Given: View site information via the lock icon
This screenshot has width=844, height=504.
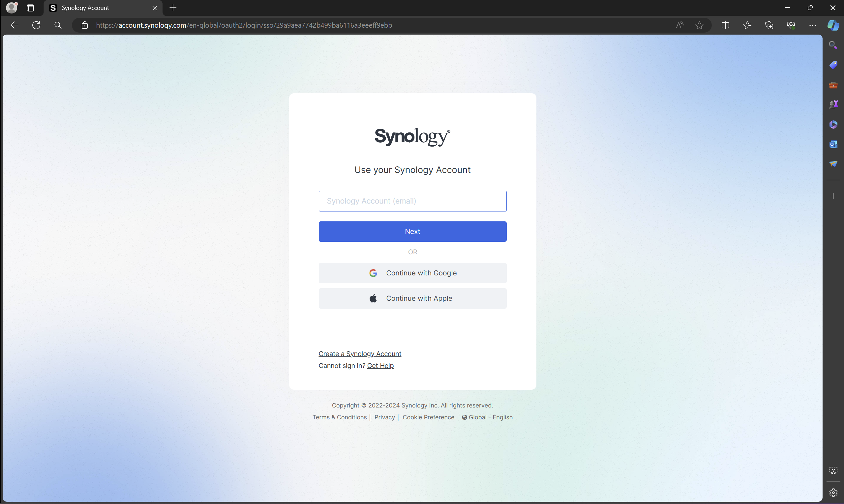Looking at the screenshot, I should (85, 25).
